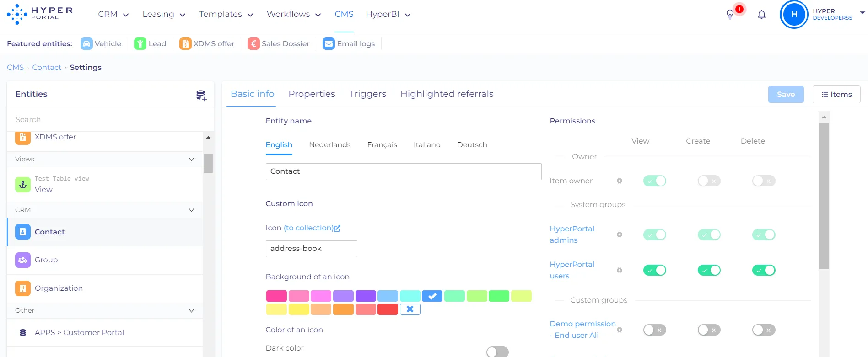868x357 pixels.
Task: Click the Save button
Action: click(x=786, y=94)
